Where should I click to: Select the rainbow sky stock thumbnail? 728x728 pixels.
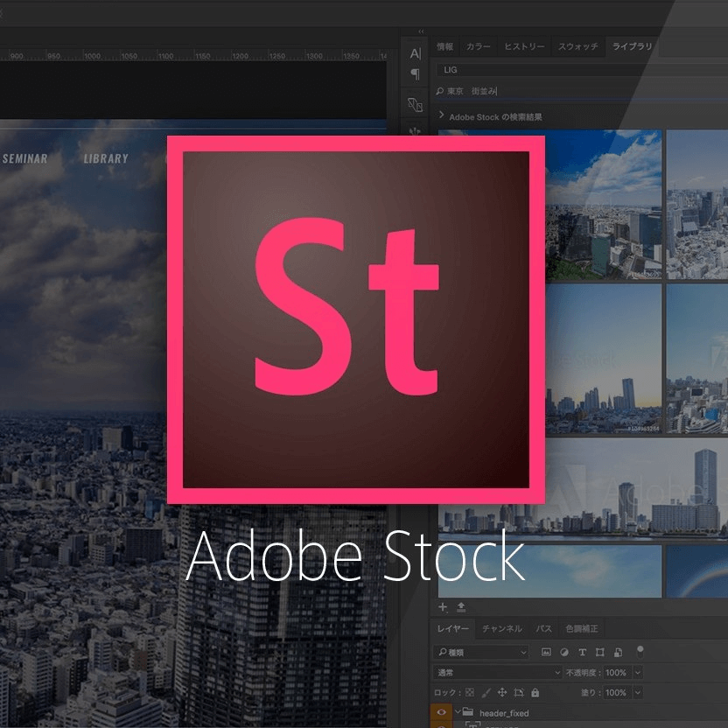pos(697,571)
